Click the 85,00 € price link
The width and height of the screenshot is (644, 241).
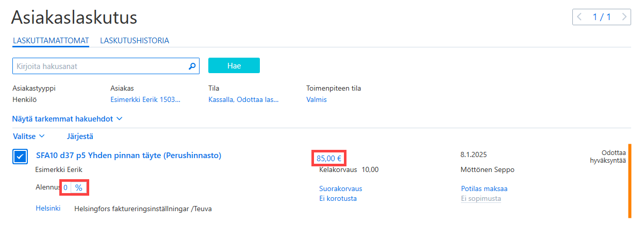[x=329, y=158]
